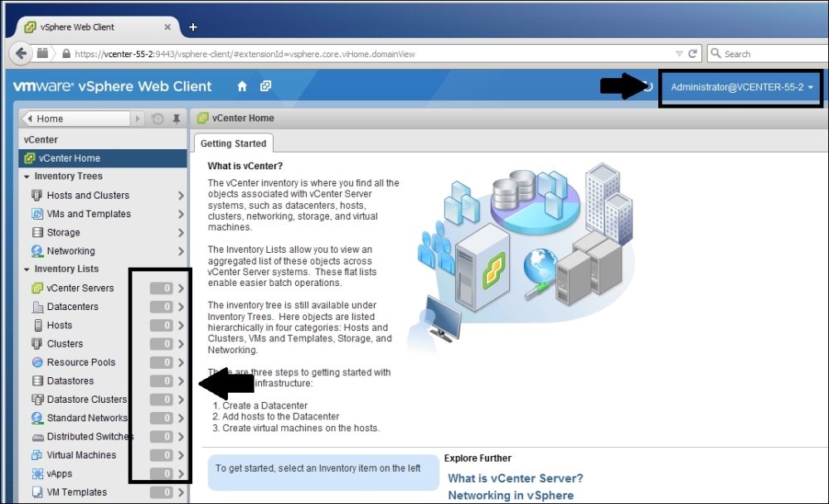This screenshot has height=504, width=829.
Task: Open a new browser tab with the plus
Action: pyautogui.click(x=193, y=27)
